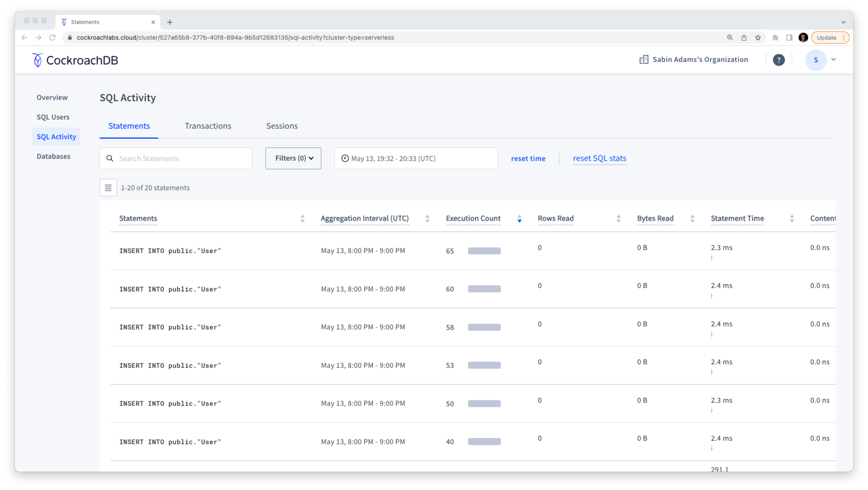
Task: Click the reset time link
Action: (528, 159)
